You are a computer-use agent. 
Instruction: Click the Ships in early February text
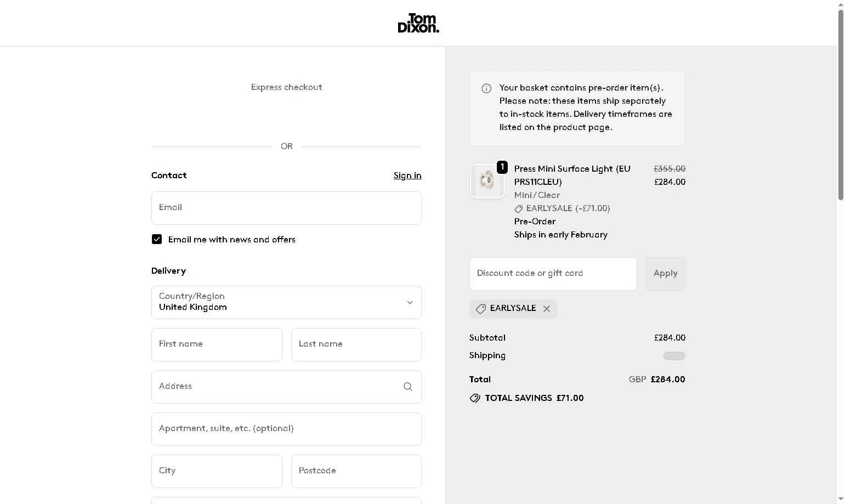[x=561, y=235]
